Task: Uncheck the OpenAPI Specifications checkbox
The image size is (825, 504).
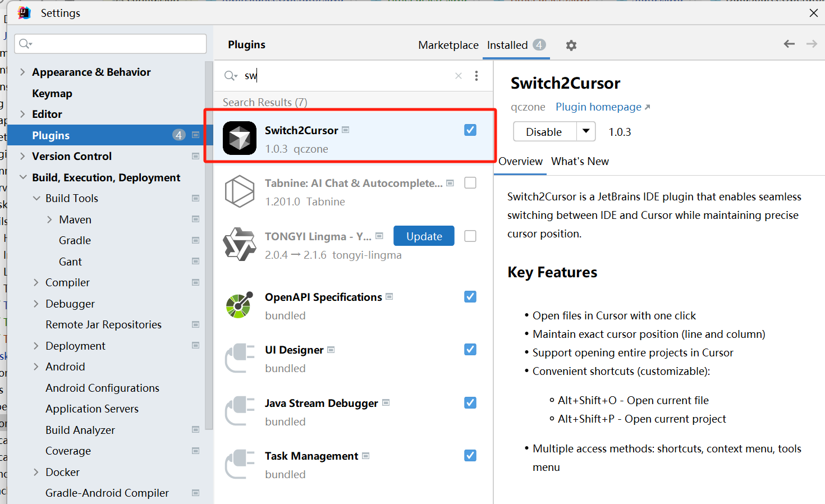Action: pos(470,296)
